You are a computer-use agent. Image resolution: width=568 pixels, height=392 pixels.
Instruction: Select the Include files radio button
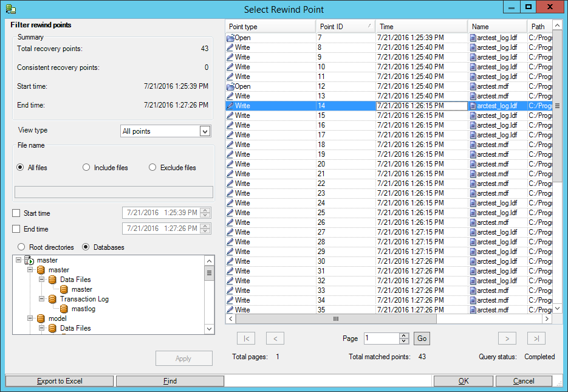86,167
